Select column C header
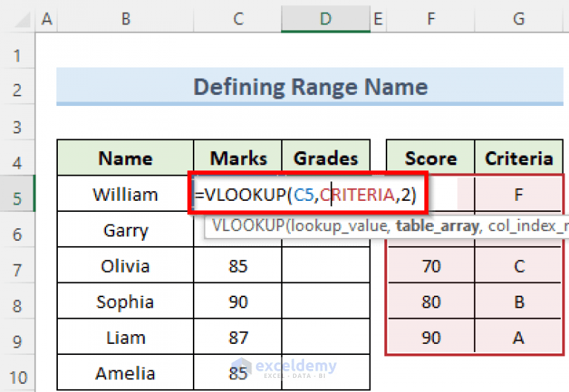Viewport: 569px width, 392px height. (237, 19)
